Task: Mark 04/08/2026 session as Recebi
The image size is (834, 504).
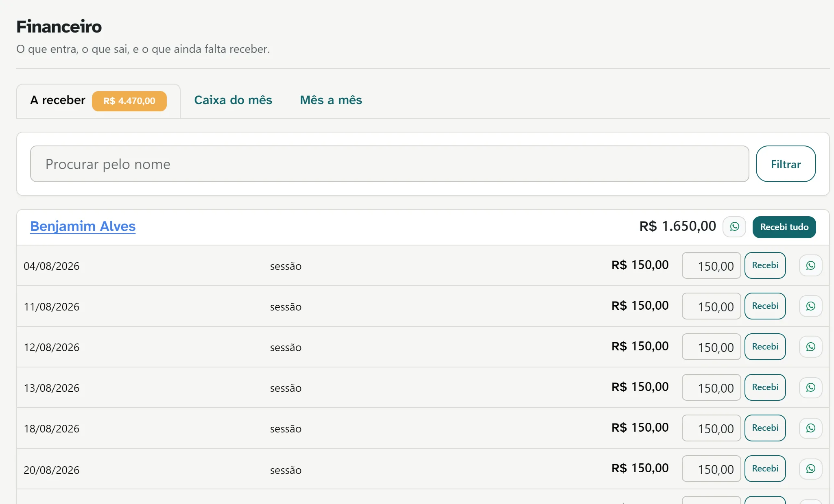Action: (x=765, y=265)
